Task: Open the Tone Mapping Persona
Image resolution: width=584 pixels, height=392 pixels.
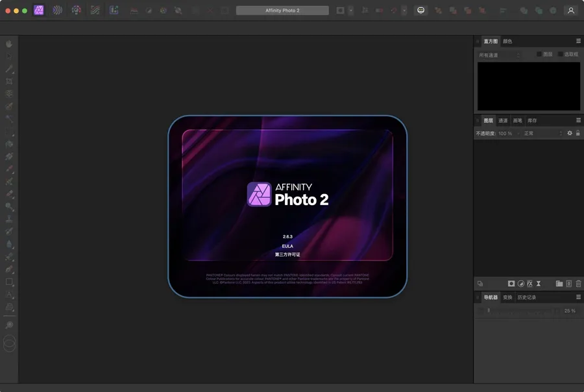Action: (95, 10)
